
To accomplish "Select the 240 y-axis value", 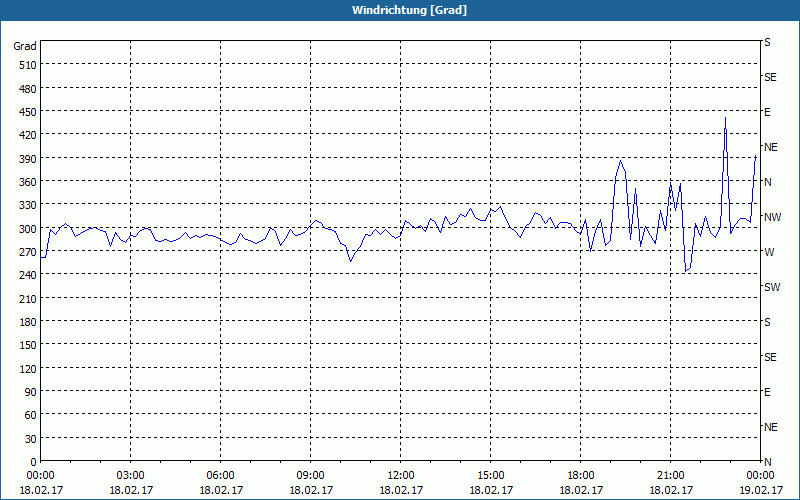I will pyautogui.click(x=28, y=276).
